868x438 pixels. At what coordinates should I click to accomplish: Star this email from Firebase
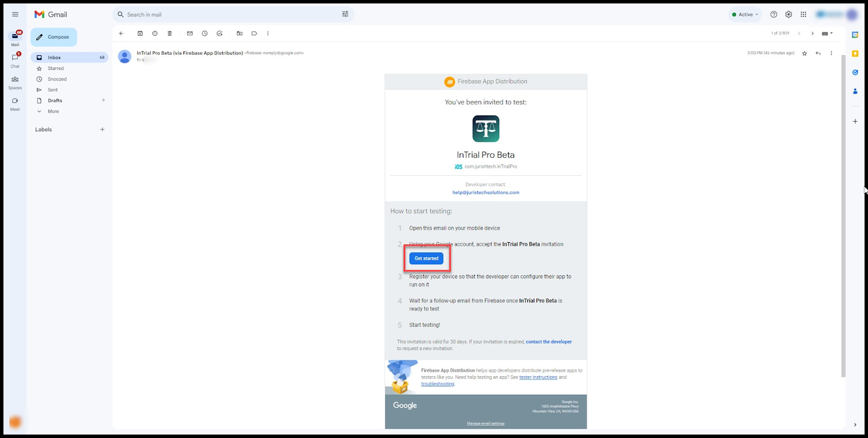click(x=805, y=53)
